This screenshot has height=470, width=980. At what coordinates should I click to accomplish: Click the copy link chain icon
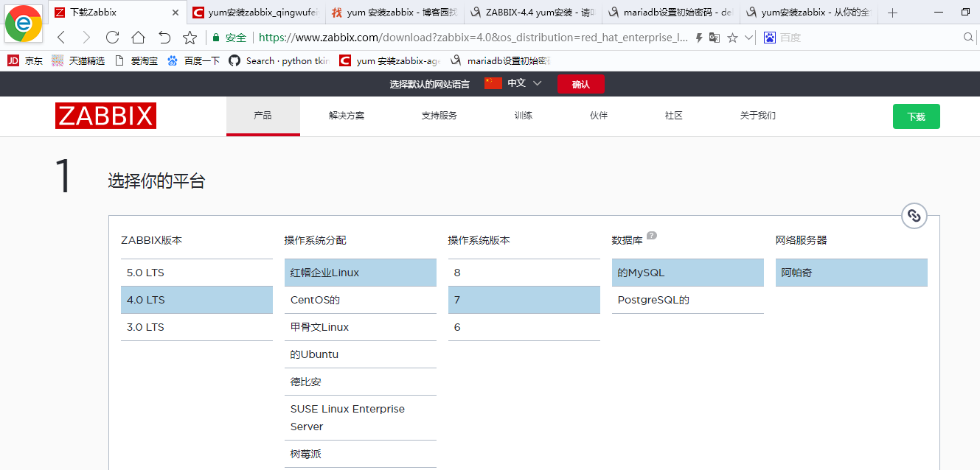pos(914,216)
